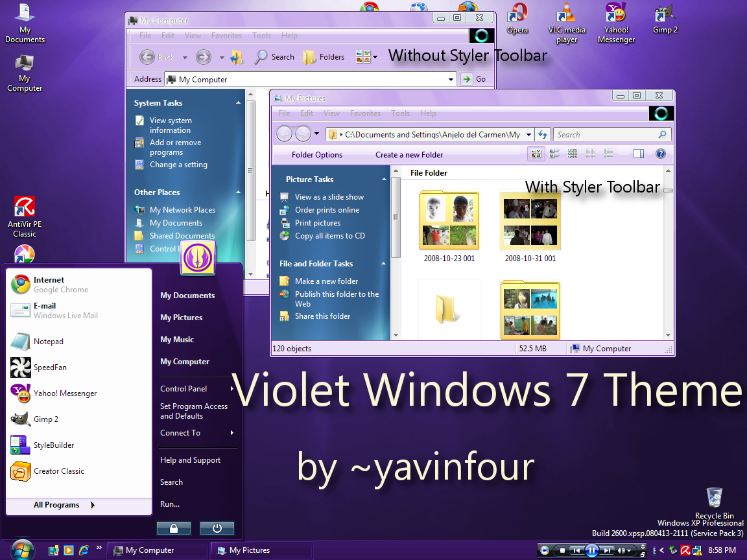Toggle the Folders pane in My Computer toolbar

coord(324,57)
